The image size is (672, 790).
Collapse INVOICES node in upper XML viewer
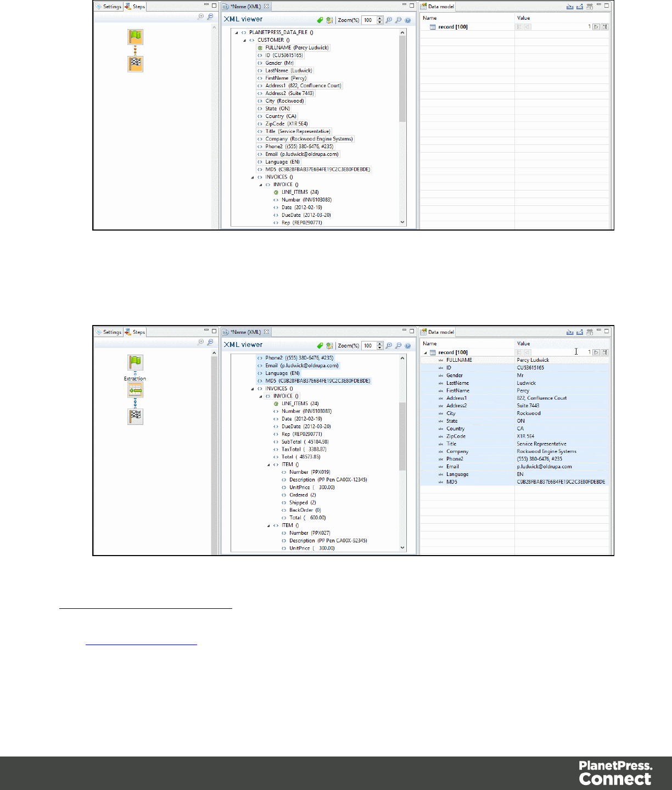[253, 177]
